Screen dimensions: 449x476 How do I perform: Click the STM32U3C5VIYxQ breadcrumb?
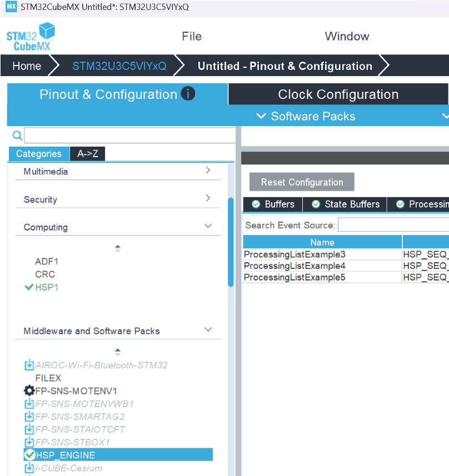119,66
